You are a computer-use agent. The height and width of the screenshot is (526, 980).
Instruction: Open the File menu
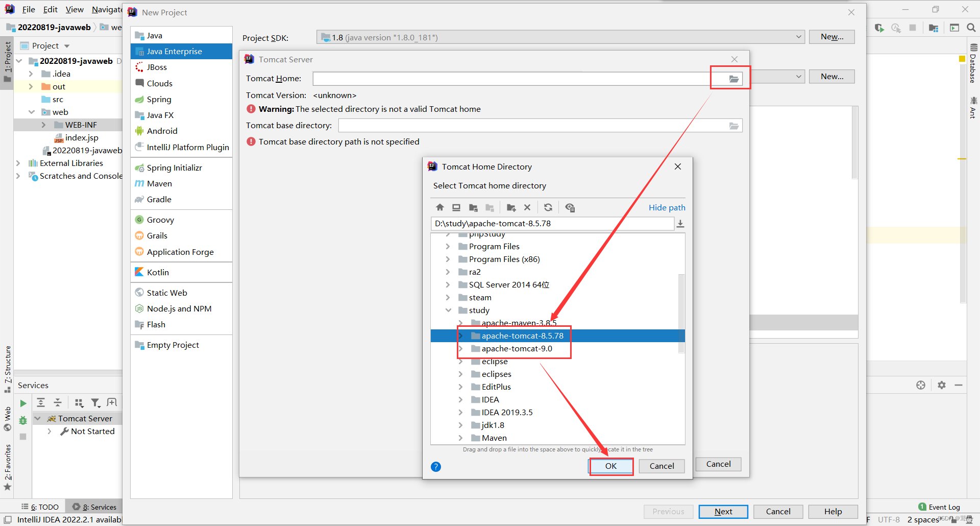[29, 9]
